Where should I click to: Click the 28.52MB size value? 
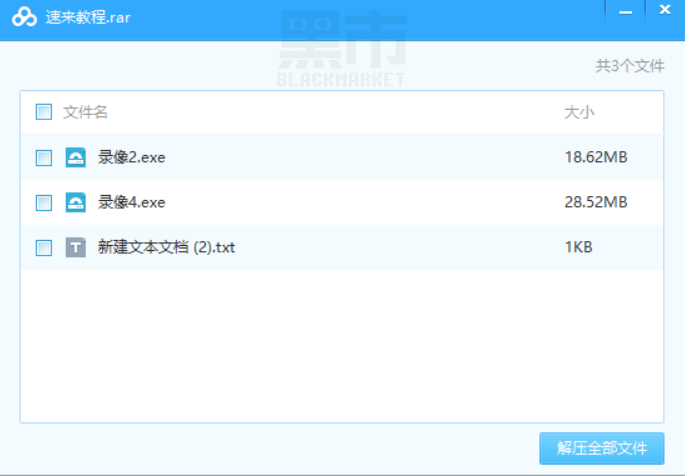point(596,202)
